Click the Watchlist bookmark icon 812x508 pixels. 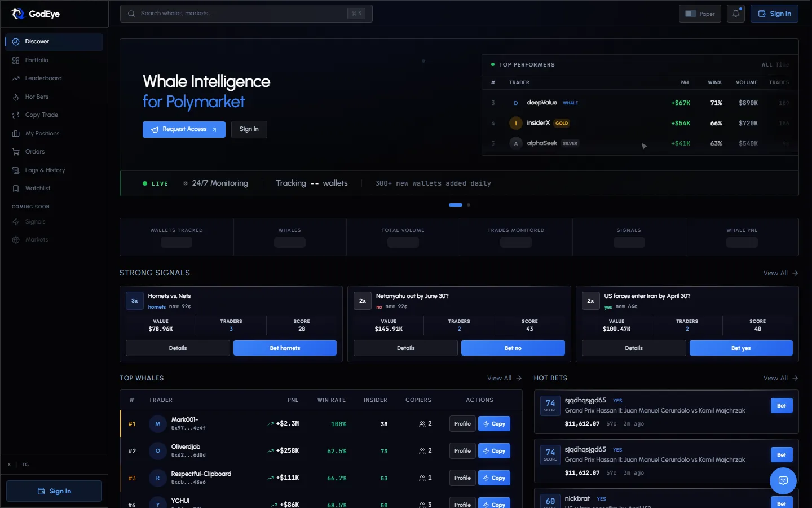click(16, 189)
